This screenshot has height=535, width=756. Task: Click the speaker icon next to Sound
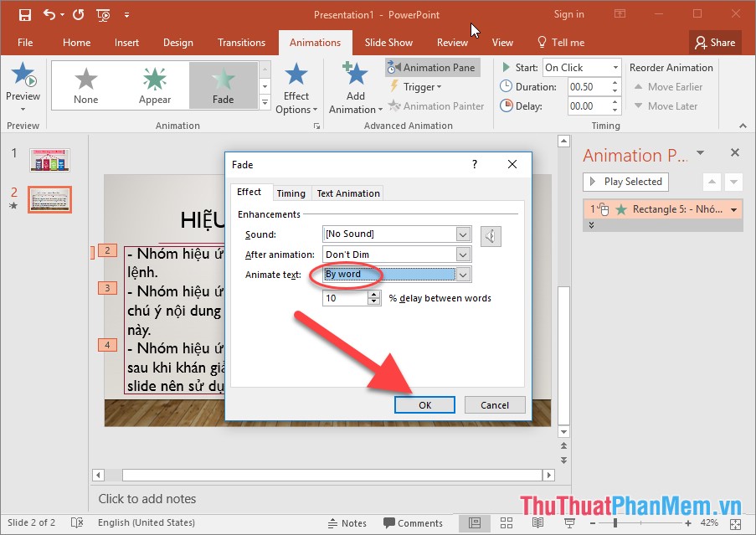click(x=491, y=235)
